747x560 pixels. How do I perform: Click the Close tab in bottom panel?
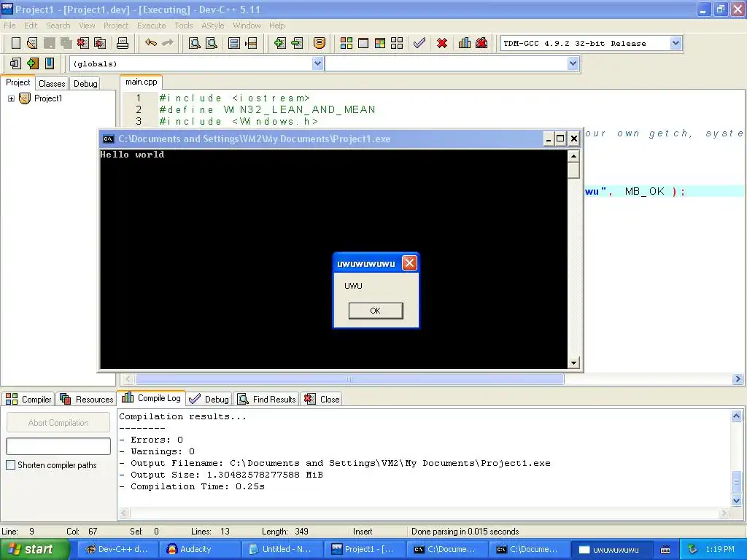[322, 399]
